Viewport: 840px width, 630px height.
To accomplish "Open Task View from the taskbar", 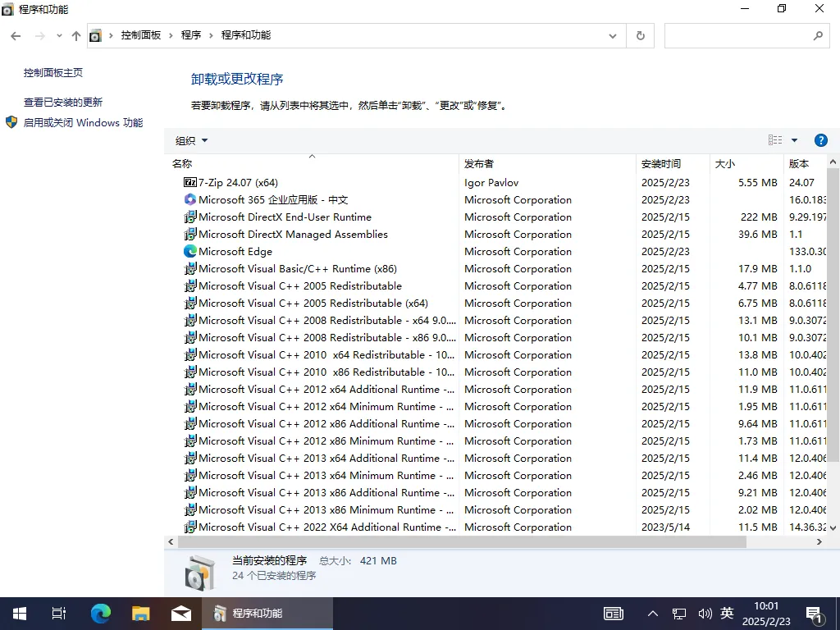I will click(x=57, y=613).
